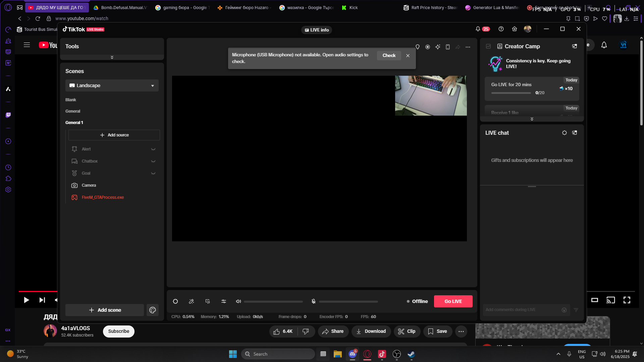
Task: Open the YouTube hamburger guide menu
Action: (x=27, y=45)
